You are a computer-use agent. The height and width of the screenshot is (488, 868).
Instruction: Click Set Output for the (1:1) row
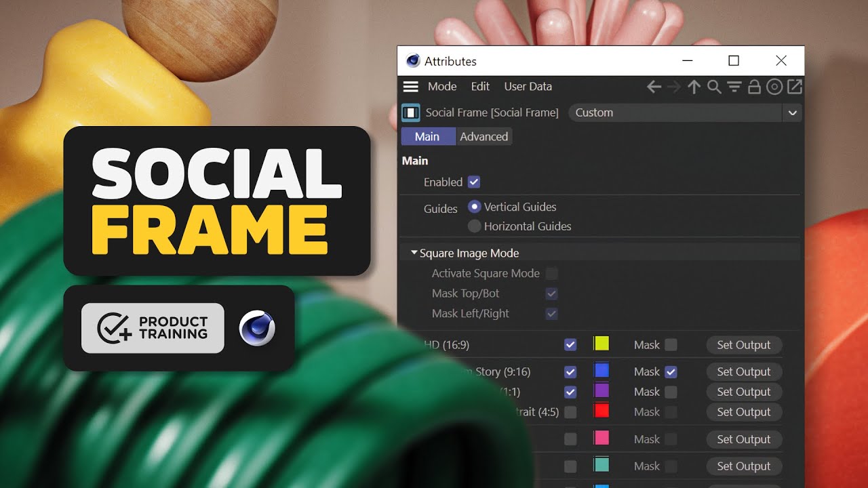coord(744,392)
